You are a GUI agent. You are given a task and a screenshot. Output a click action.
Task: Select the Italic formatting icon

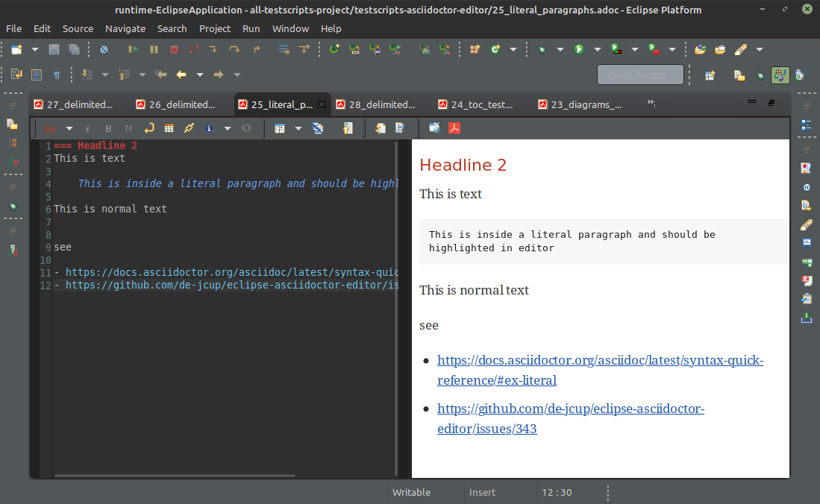pos(88,128)
